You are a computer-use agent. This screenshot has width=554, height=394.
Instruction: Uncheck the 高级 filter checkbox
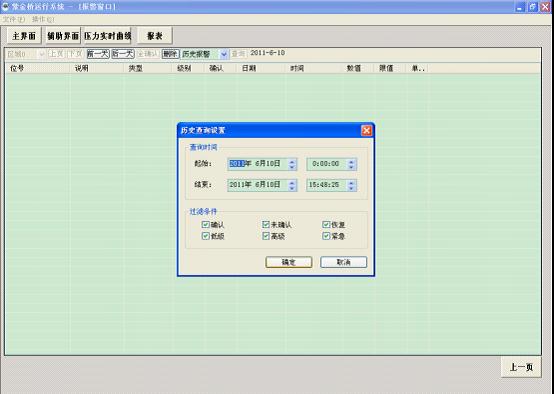click(x=266, y=236)
